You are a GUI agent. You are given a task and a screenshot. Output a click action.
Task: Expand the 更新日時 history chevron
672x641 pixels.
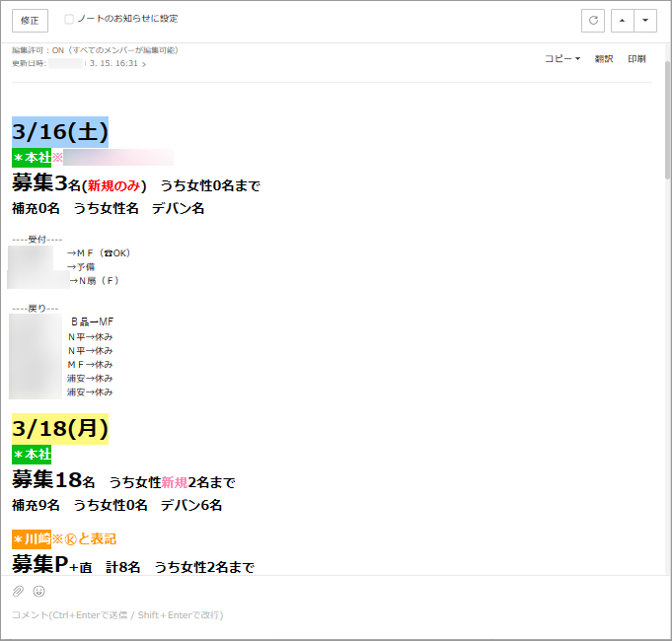click(x=144, y=64)
